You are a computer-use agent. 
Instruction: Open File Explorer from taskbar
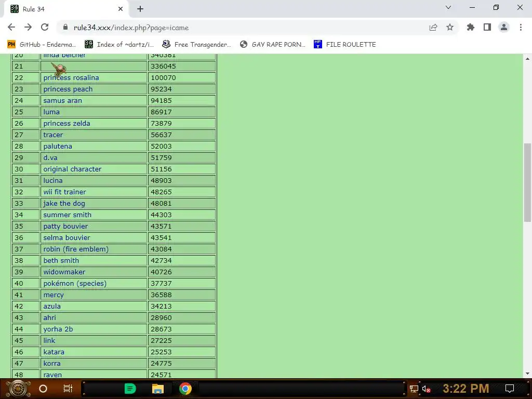(157, 389)
